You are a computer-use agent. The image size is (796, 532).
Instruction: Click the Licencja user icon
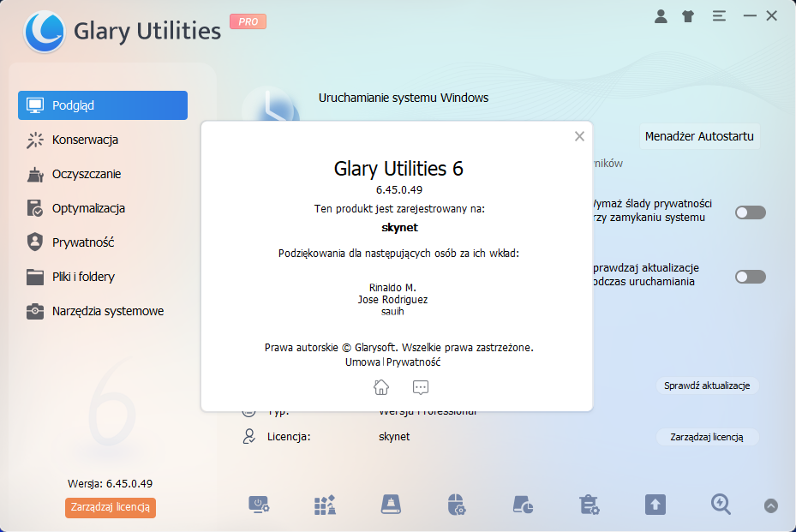pos(248,437)
